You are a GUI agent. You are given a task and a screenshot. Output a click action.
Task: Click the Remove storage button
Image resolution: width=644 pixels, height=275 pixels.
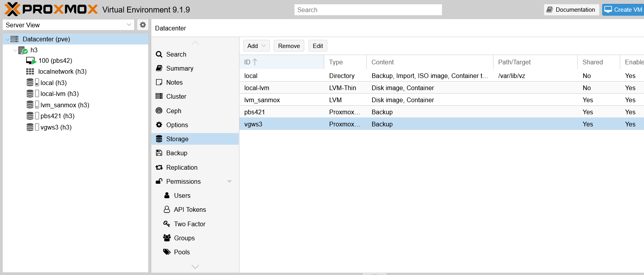(x=289, y=46)
